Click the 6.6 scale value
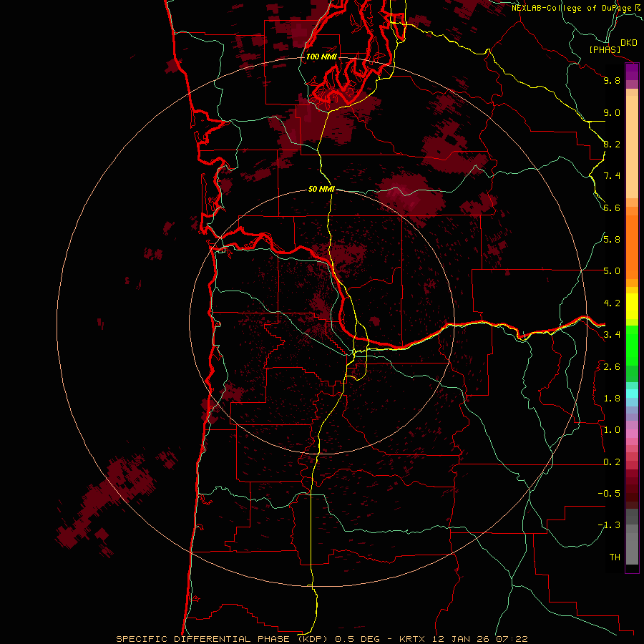The height and width of the screenshot is (644, 644). (x=612, y=208)
